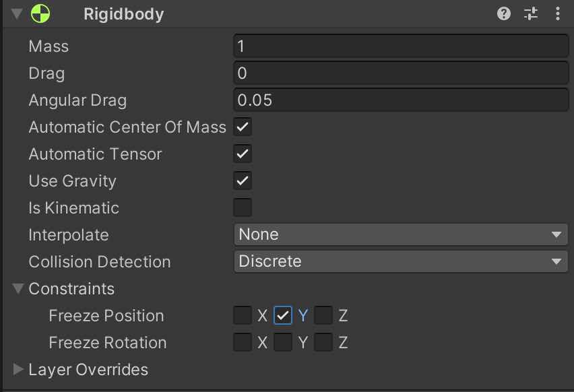Image resolution: width=574 pixels, height=392 pixels.
Task: Uncheck Automatic Tensor option
Action: pyautogui.click(x=243, y=154)
